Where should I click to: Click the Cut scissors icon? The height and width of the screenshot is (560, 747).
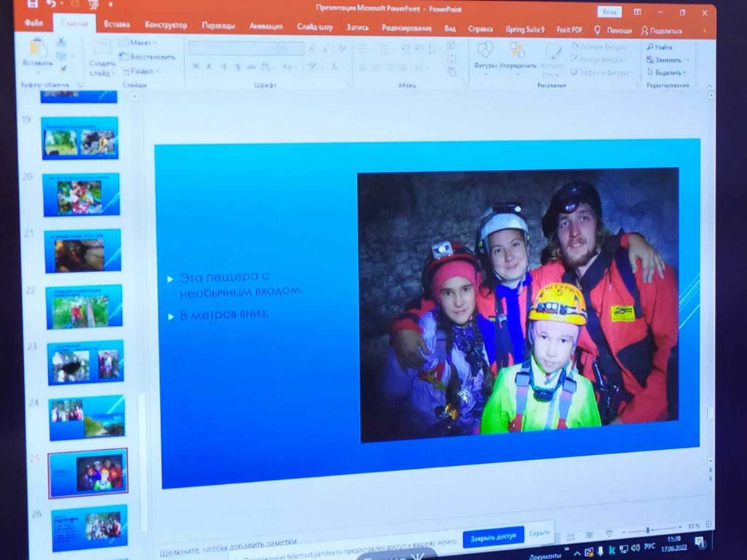coord(61,43)
